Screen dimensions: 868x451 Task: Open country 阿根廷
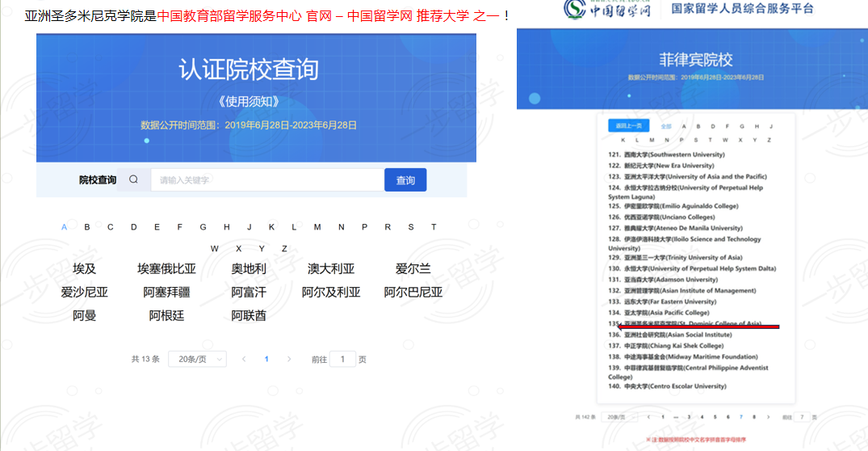click(x=166, y=316)
